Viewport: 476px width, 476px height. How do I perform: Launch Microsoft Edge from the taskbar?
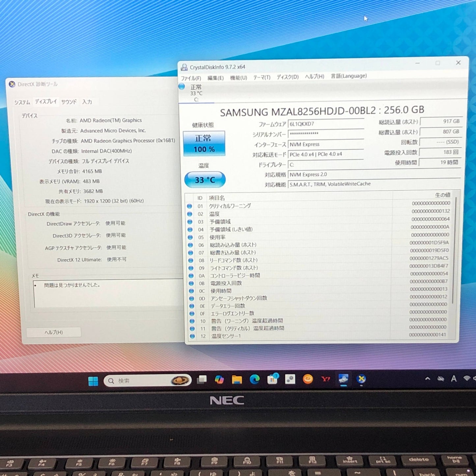pos(254,379)
